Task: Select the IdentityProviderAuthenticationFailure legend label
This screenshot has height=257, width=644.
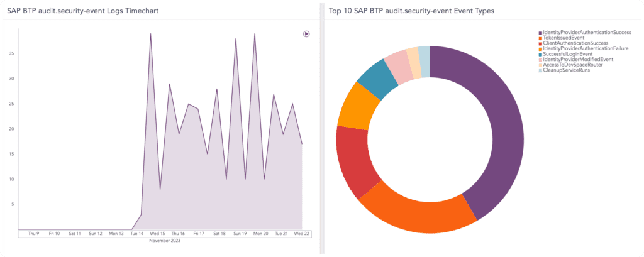Action: tap(586, 48)
